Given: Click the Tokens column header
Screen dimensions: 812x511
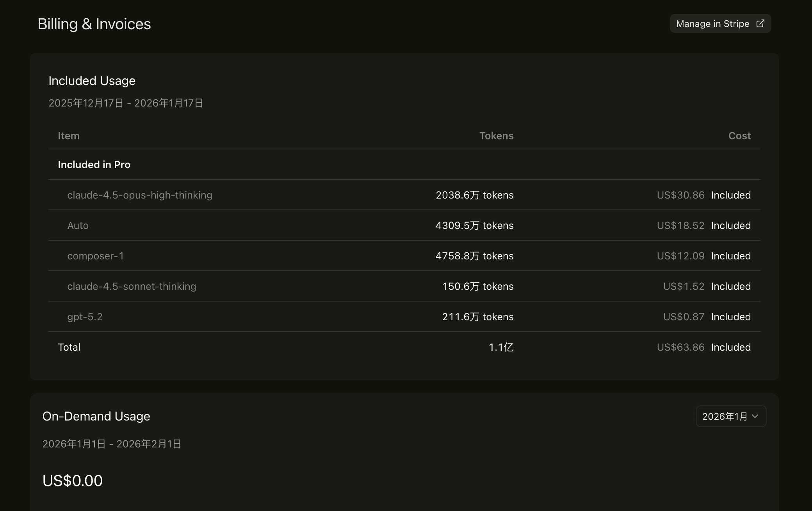Looking at the screenshot, I should (x=496, y=136).
